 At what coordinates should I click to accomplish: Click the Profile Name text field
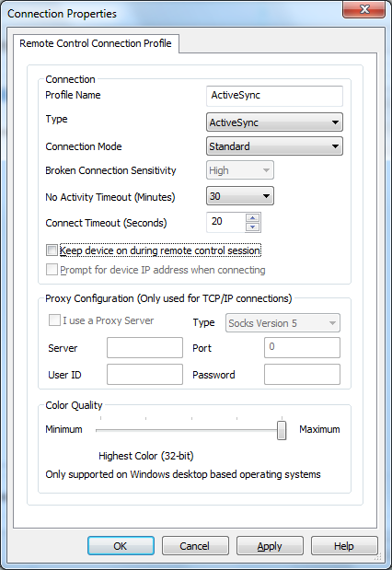click(274, 96)
